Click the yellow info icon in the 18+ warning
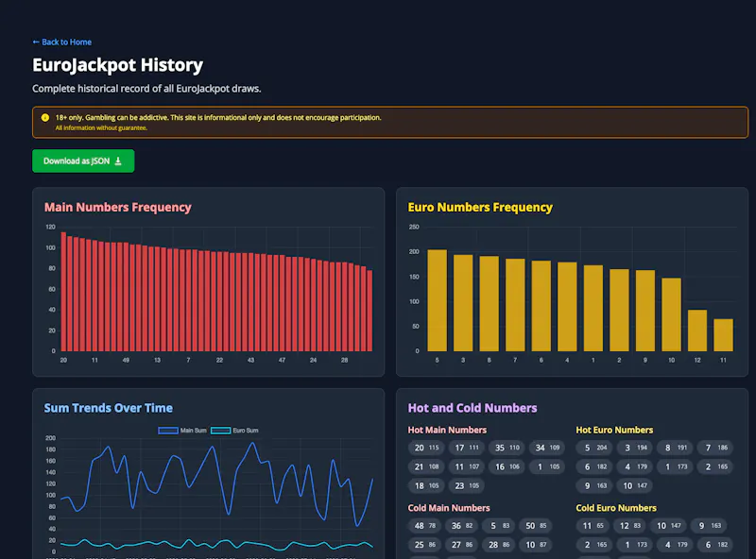Screen dimensions: 756x559 click(x=45, y=118)
